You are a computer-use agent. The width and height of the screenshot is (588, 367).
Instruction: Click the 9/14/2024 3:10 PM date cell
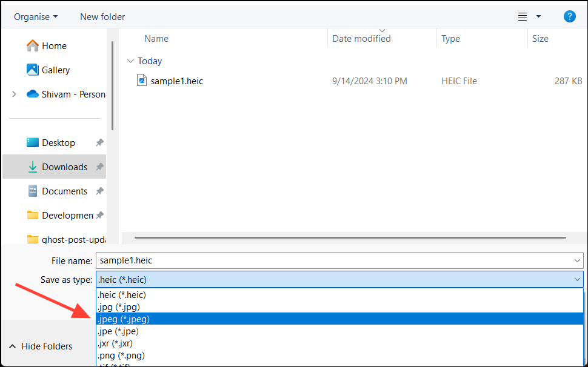(369, 81)
